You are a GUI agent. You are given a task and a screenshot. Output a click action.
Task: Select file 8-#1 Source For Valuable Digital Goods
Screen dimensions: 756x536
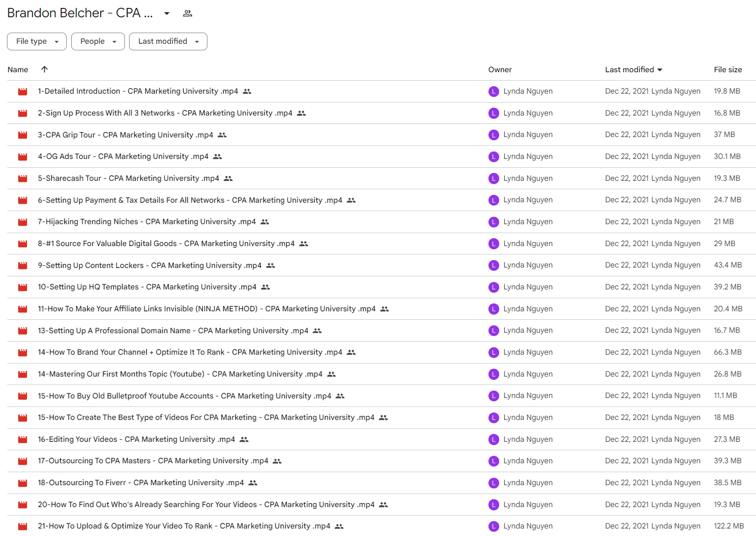point(166,244)
